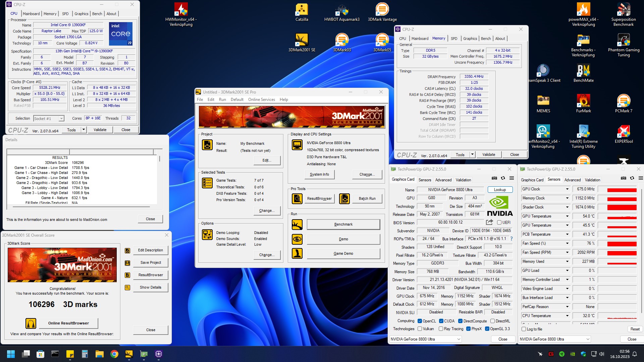Launch HWBOT Aquamark3 desktop shortcut
Image resolution: width=644 pixels, height=362 pixels.
[342, 12]
